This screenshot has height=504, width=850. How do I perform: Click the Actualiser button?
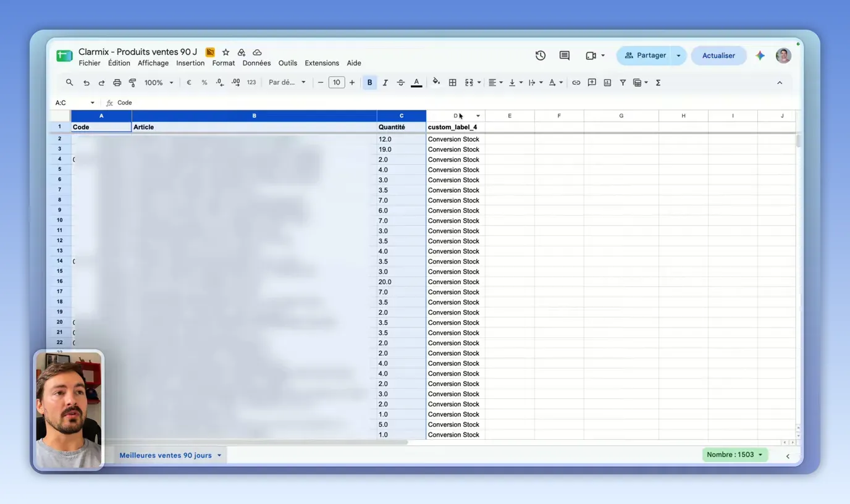(x=718, y=56)
